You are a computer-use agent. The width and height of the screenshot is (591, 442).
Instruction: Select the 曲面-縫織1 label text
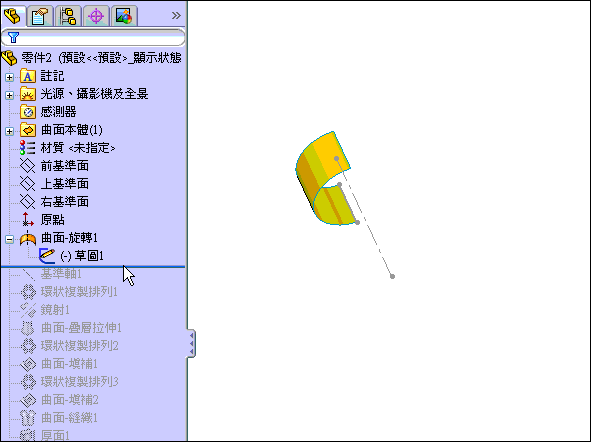(69, 418)
